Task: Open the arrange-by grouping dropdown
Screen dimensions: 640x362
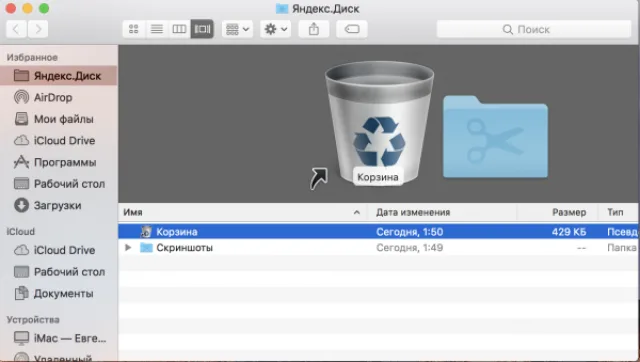Action: (238, 29)
